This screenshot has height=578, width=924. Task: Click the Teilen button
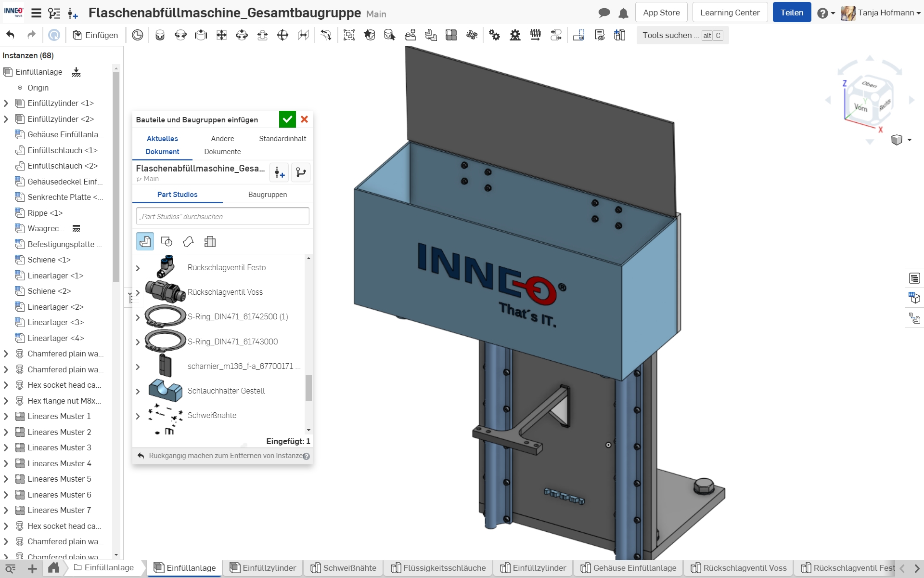pyautogui.click(x=791, y=13)
